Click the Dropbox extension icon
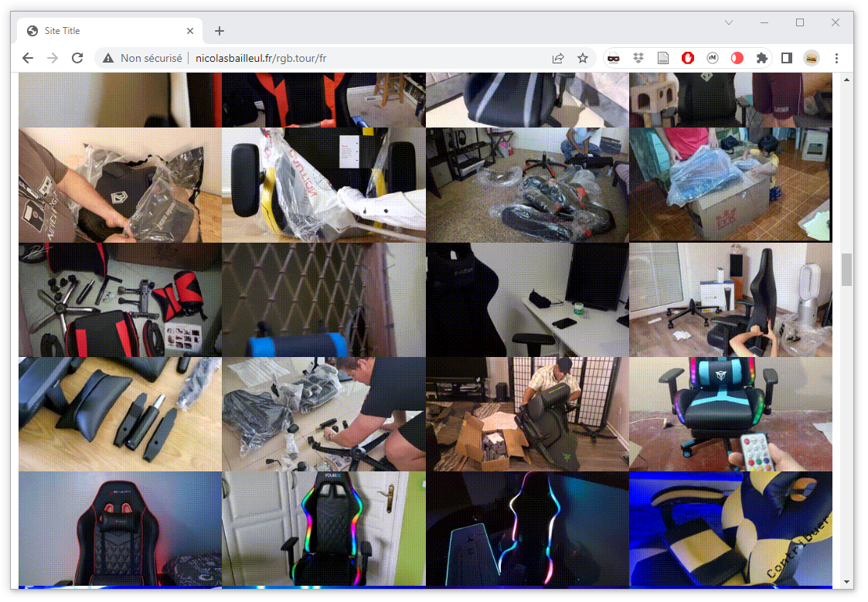This screenshot has height=602, width=868. (x=638, y=58)
